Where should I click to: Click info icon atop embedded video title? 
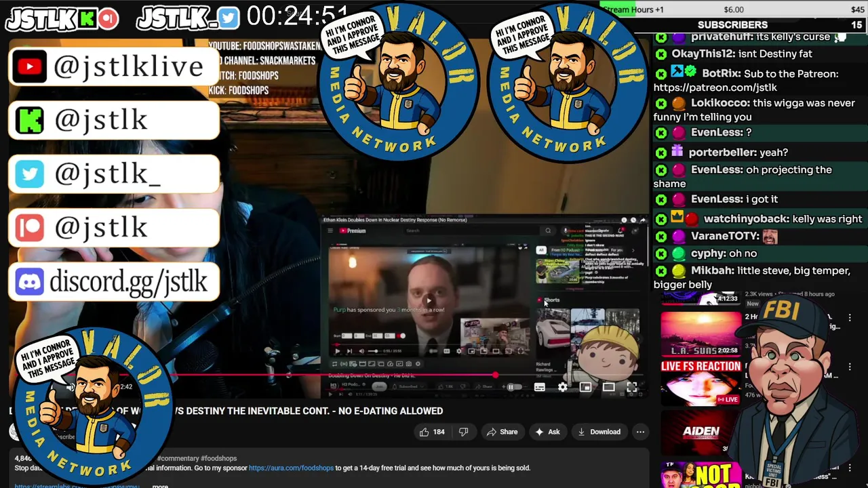624,220
